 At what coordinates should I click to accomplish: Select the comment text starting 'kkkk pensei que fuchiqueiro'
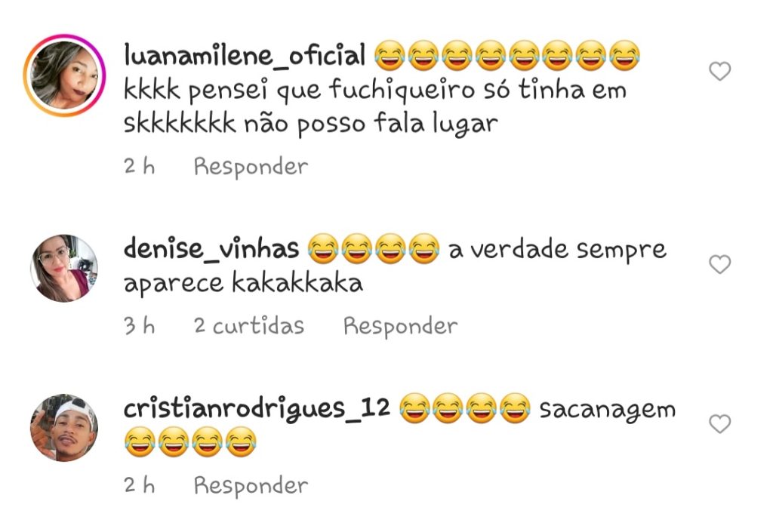375,106
